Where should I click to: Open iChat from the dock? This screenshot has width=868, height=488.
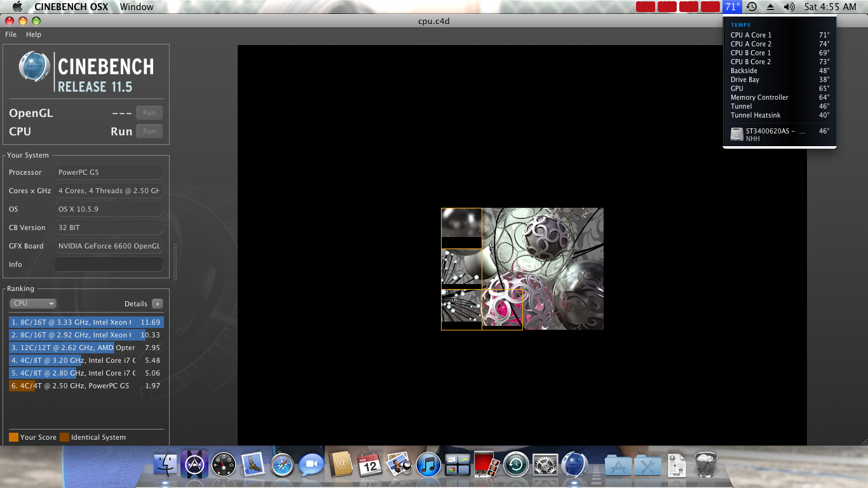[x=311, y=465]
